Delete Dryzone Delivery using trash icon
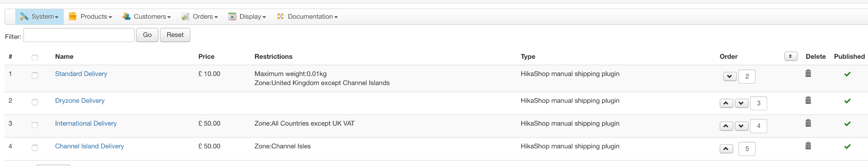Screen dimensions: 868x166 [x=808, y=100]
